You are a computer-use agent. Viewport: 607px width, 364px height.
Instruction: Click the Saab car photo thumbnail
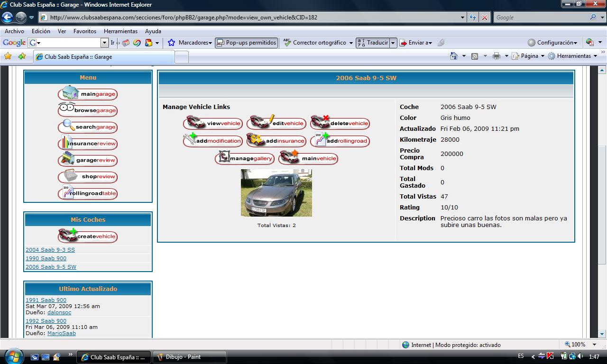click(276, 193)
